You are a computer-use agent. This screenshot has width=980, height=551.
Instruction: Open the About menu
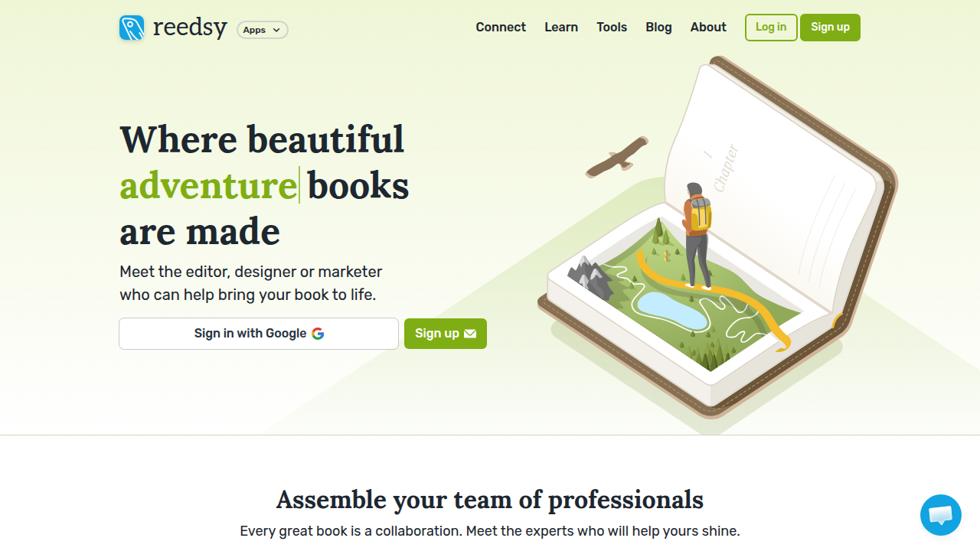pyautogui.click(x=708, y=27)
